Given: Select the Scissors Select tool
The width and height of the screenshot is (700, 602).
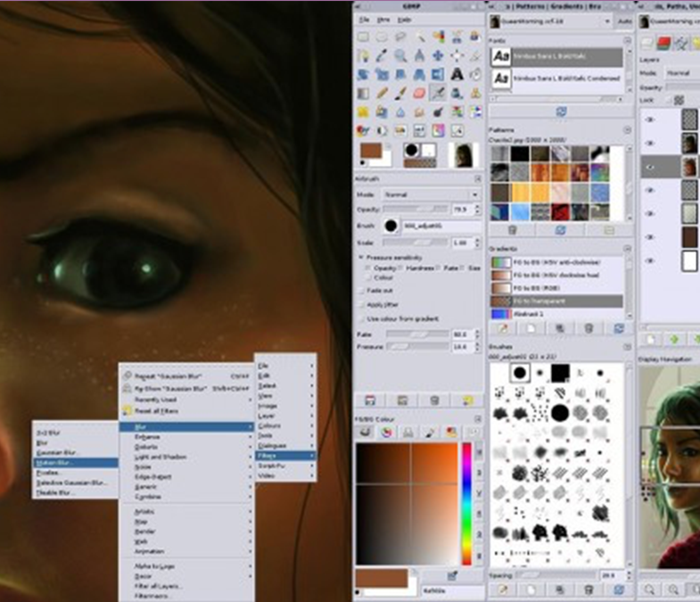Looking at the screenshot, I should (x=457, y=37).
